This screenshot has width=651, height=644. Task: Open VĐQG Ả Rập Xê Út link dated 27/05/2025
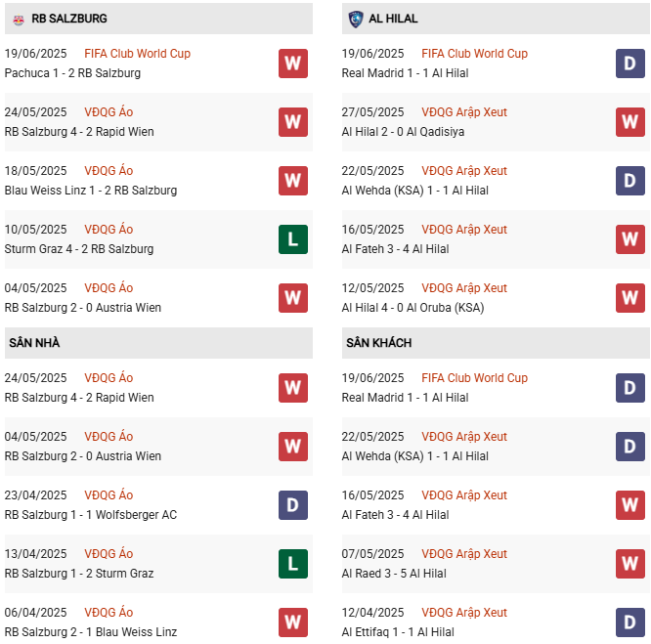click(464, 112)
